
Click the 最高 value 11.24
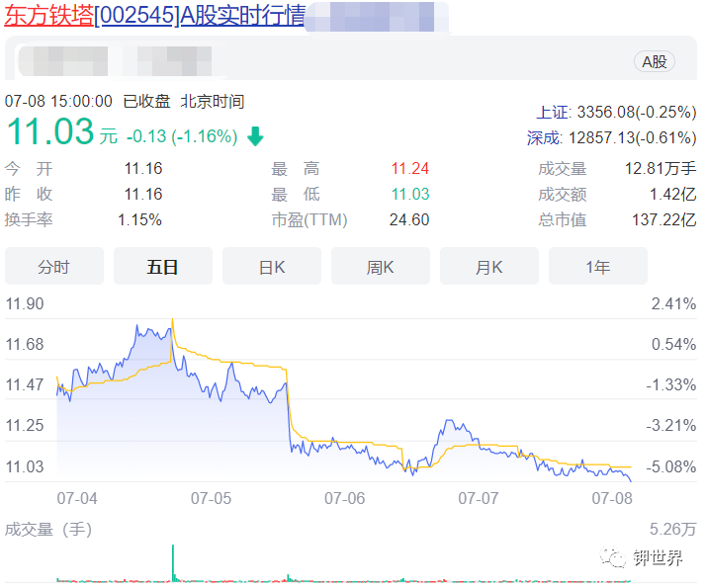(x=410, y=169)
